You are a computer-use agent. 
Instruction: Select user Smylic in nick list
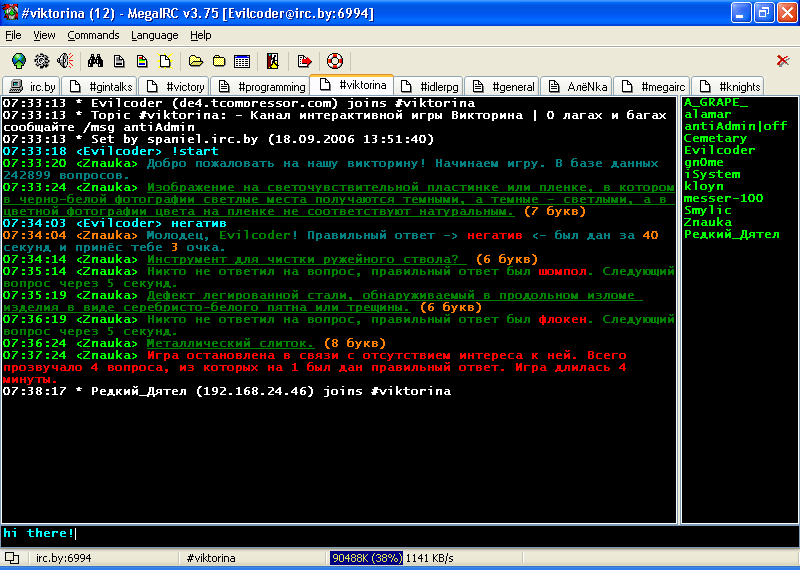coord(708,210)
